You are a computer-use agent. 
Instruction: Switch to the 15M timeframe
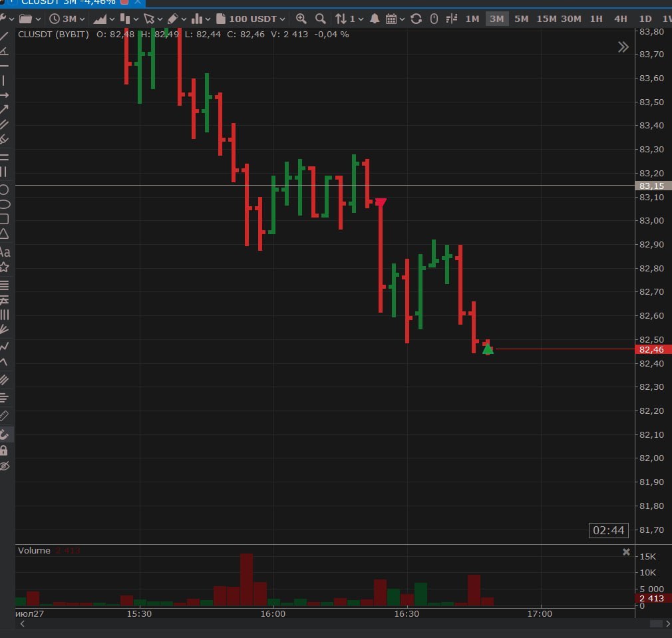[x=546, y=19]
